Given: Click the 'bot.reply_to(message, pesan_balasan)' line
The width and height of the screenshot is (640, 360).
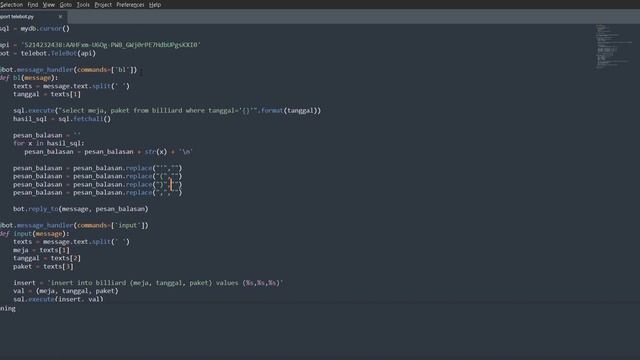Looking at the screenshot, I should tap(80, 209).
